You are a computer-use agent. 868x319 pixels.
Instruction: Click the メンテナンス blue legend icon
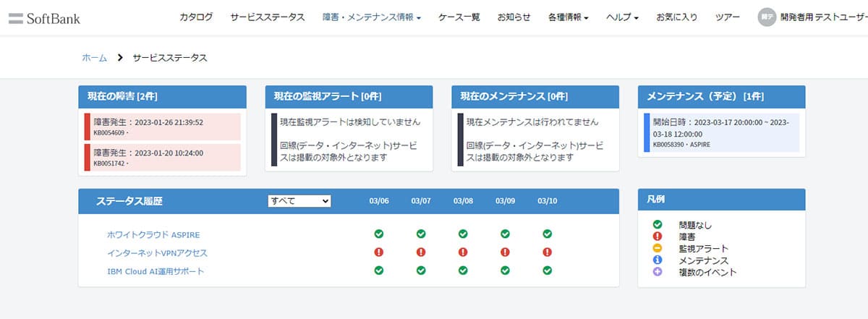(658, 260)
